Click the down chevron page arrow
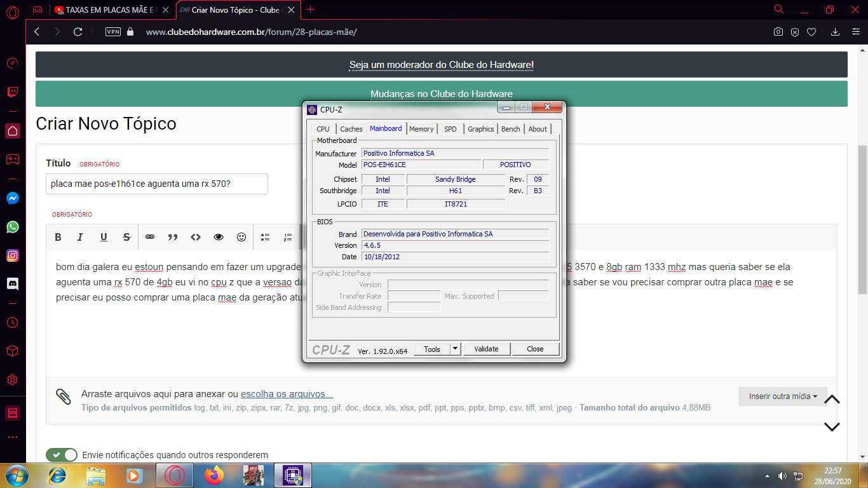 (x=832, y=426)
